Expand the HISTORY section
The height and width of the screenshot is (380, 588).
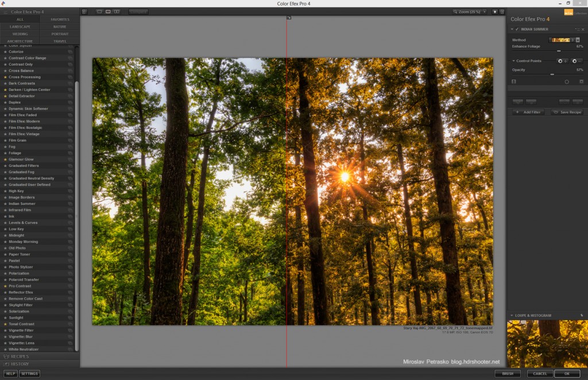tap(40, 364)
